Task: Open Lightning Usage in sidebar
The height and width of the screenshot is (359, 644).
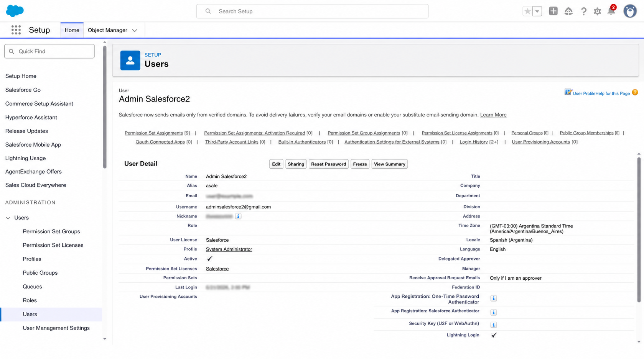Action: tap(25, 158)
